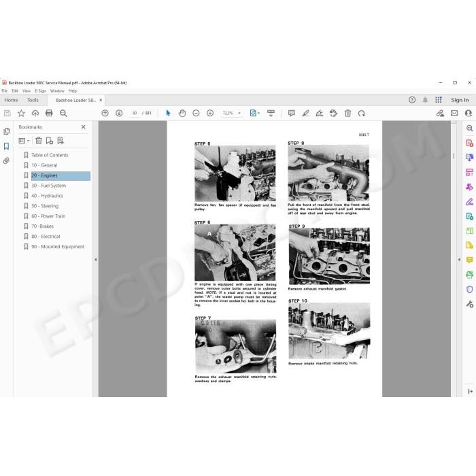
Task: Print the document with the printer icon
Action: point(49,114)
